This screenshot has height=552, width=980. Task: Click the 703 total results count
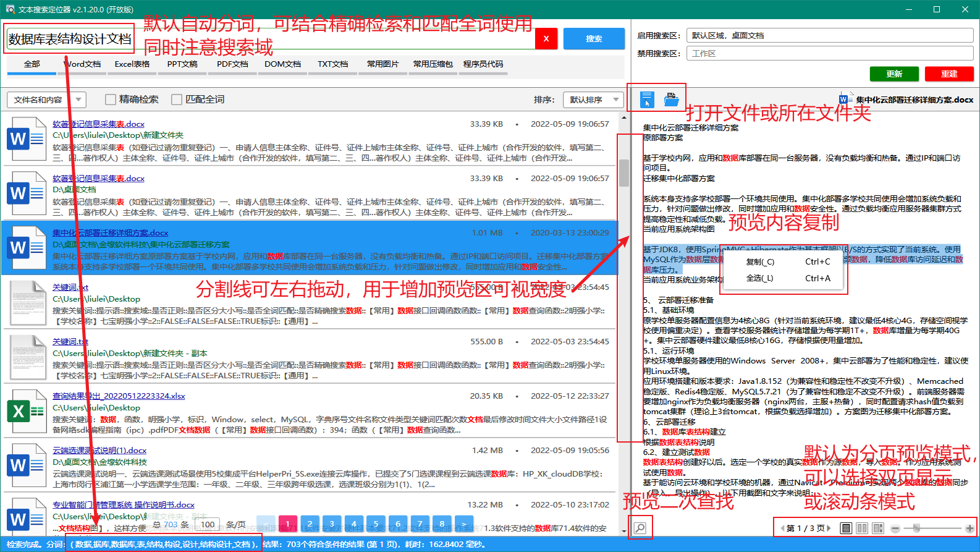[171, 525]
